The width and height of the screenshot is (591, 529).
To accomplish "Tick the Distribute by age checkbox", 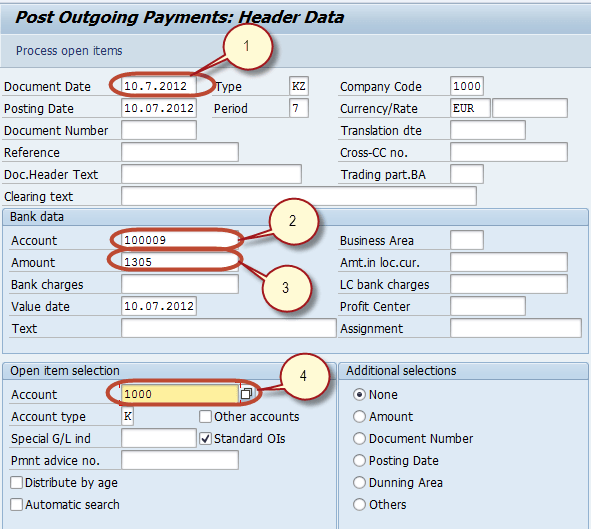I will pyautogui.click(x=16, y=483).
